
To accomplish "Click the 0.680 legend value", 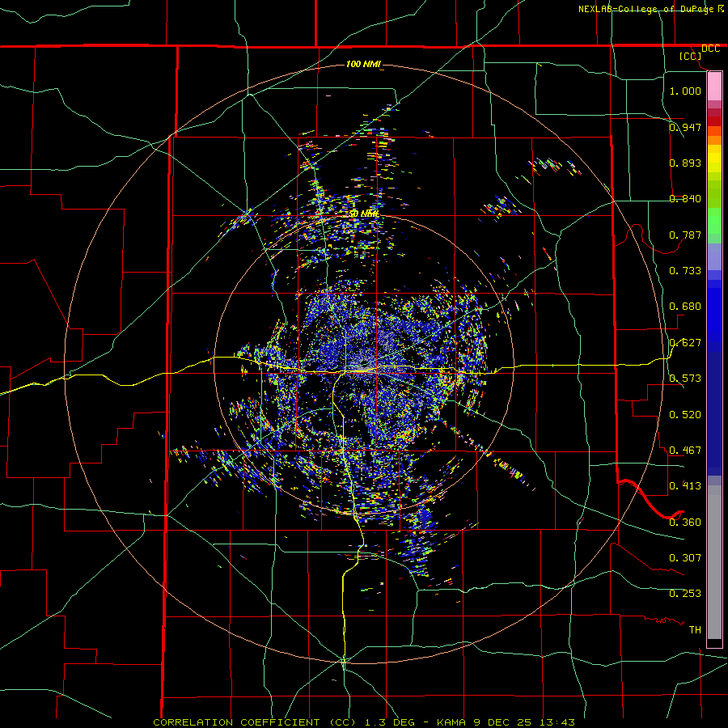I will 685,307.
